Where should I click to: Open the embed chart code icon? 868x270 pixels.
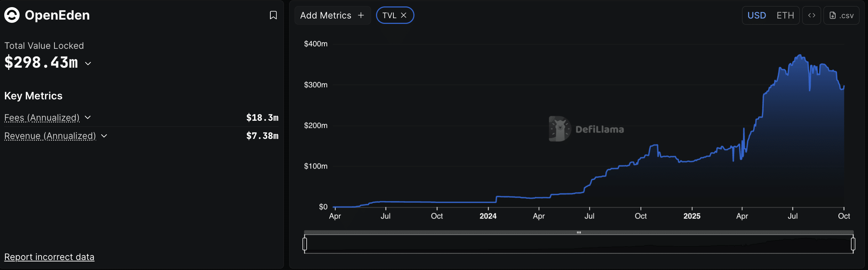click(x=811, y=15)
